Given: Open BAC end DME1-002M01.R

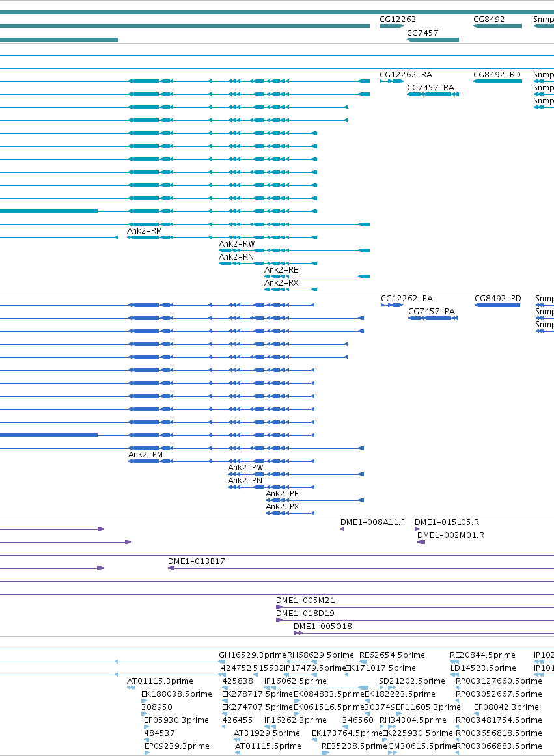Looking at the screenshot, I should pyautogui.click(x=450, y=535).
